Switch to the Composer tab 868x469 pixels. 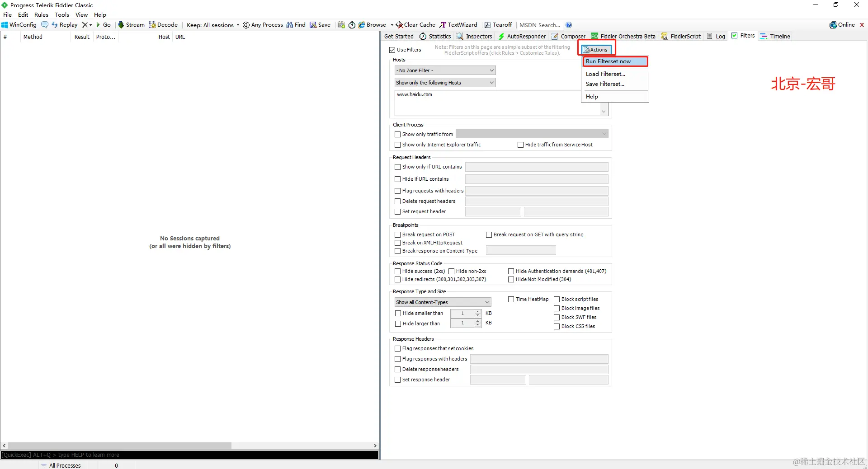pos(569,36)
